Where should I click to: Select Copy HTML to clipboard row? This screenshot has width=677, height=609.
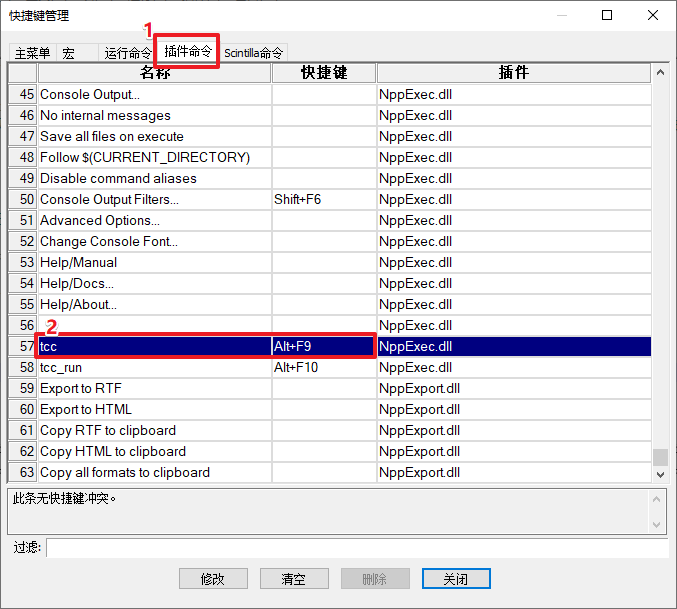pos(330,451)
